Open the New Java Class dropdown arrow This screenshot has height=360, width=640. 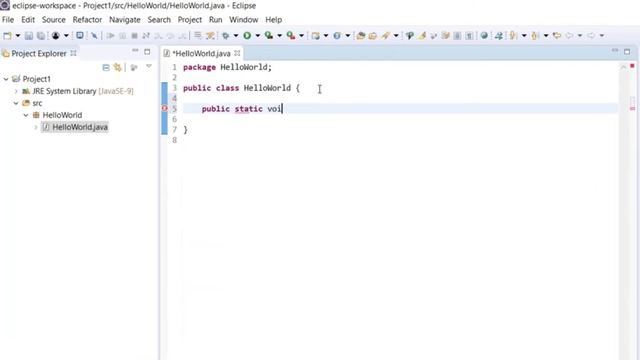348,36
